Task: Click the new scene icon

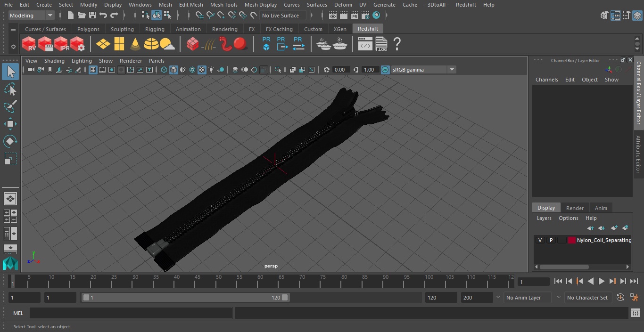Action: pos(71,16)
